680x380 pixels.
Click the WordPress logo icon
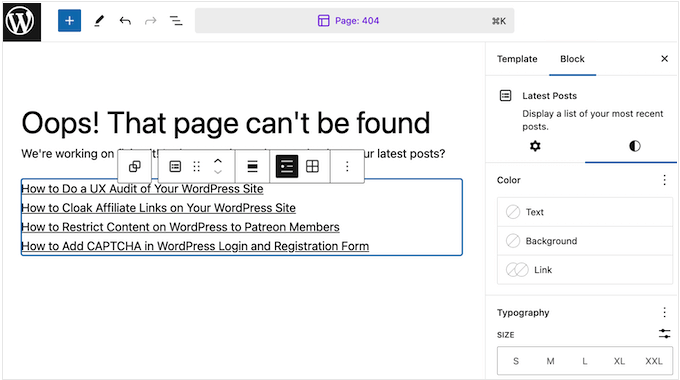click(22, 22)
